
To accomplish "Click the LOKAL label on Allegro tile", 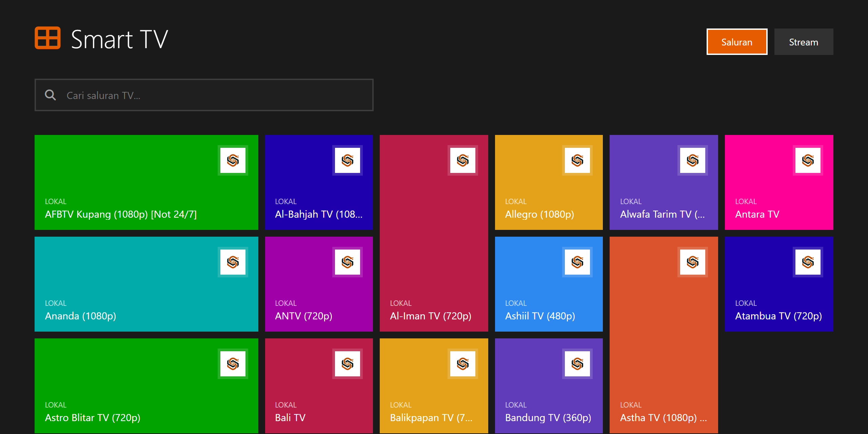I will click(516, 201).
